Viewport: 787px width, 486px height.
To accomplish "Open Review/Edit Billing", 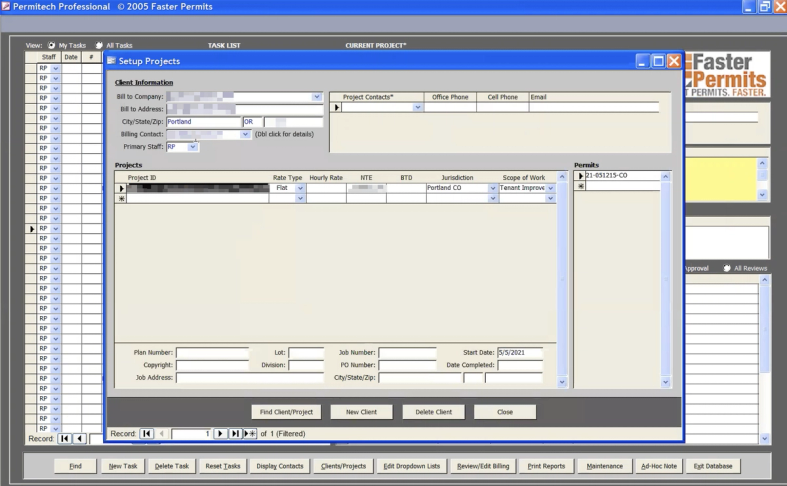I will click(483, 466).
